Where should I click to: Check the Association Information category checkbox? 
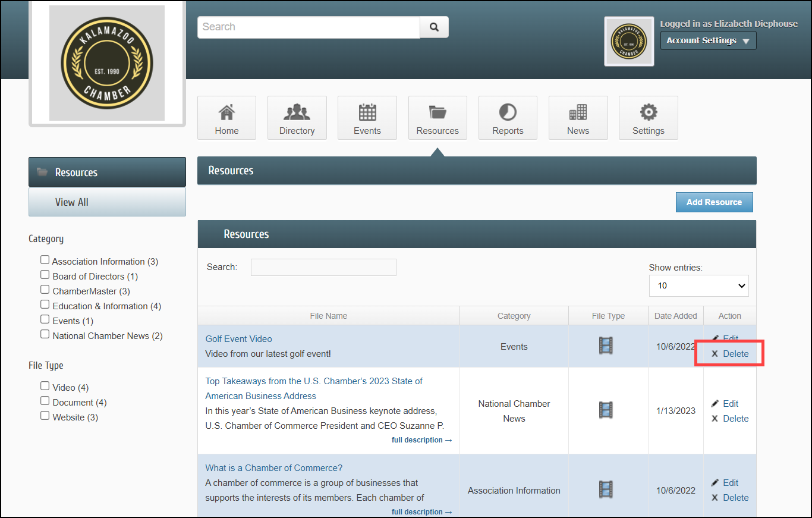[x=45, y=260]
